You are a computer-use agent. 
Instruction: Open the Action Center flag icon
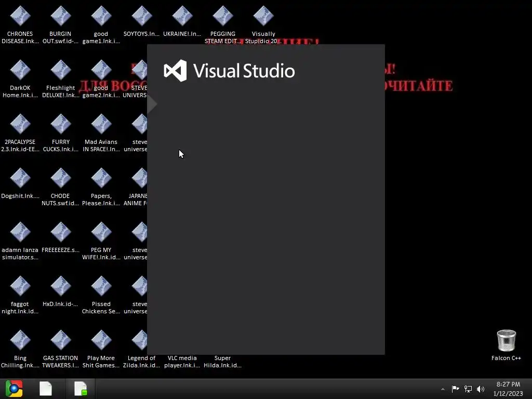[455, 389]
